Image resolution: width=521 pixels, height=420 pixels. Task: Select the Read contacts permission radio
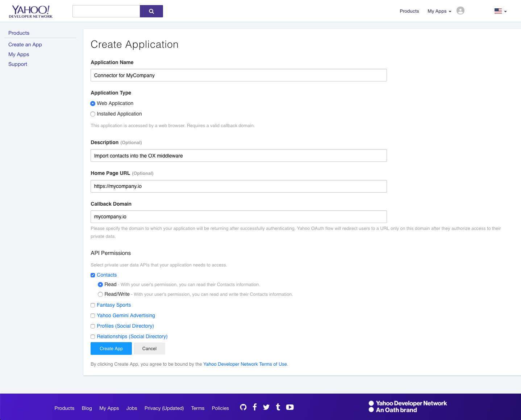[100, 285]
